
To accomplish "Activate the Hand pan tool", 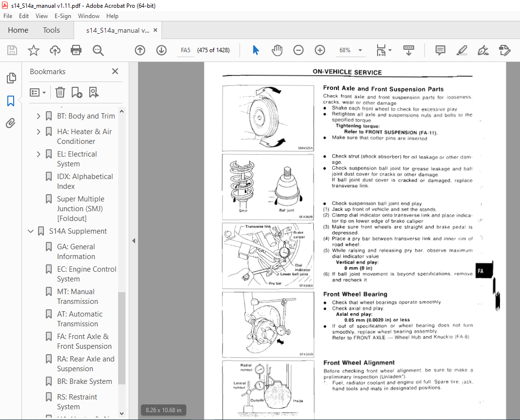I will click(277, 50).
